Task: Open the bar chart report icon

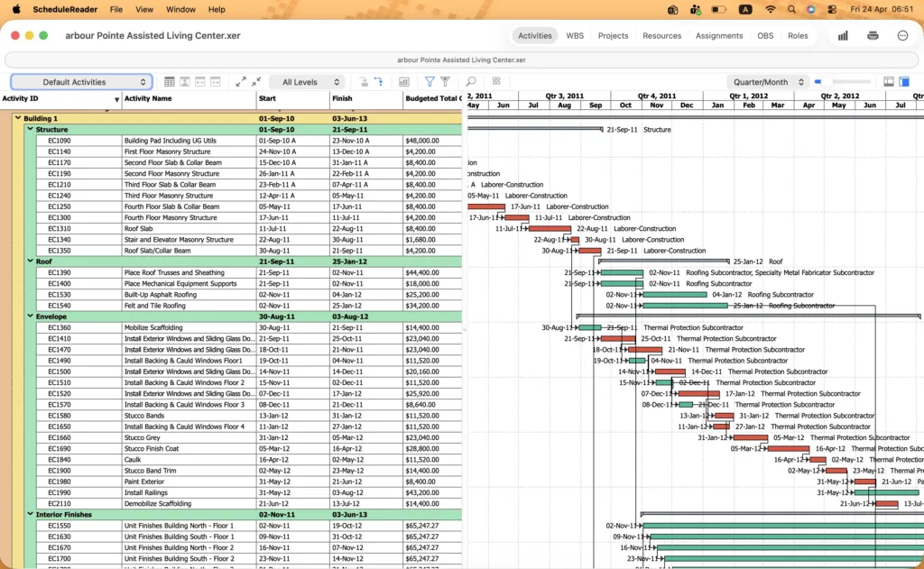Action: [x=843, y=36]
